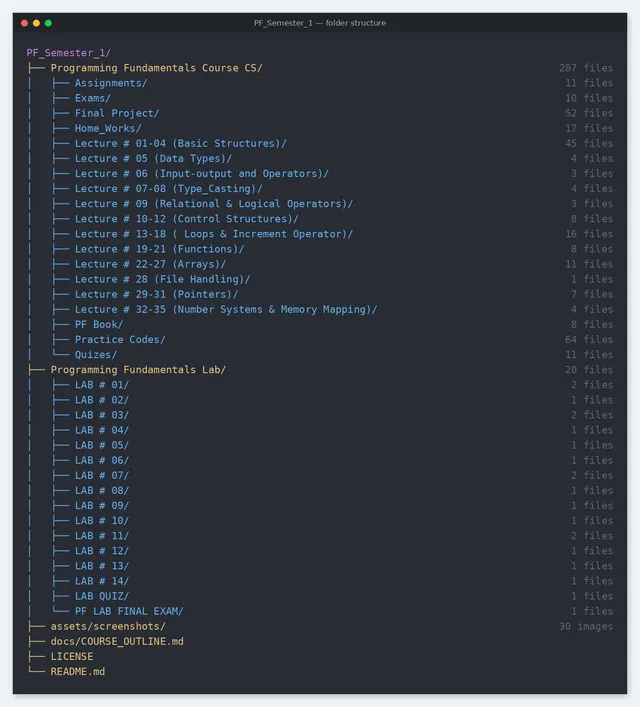
Task: Open the LAB QUIZ/ folder
Action: tap(102, 597)
